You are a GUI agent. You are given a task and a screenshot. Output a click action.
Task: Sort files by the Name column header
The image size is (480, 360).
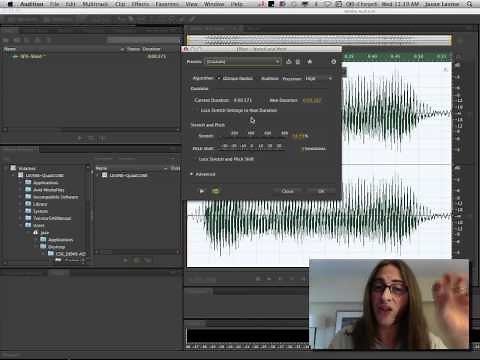pyautogui.click(x=10, y=49)
